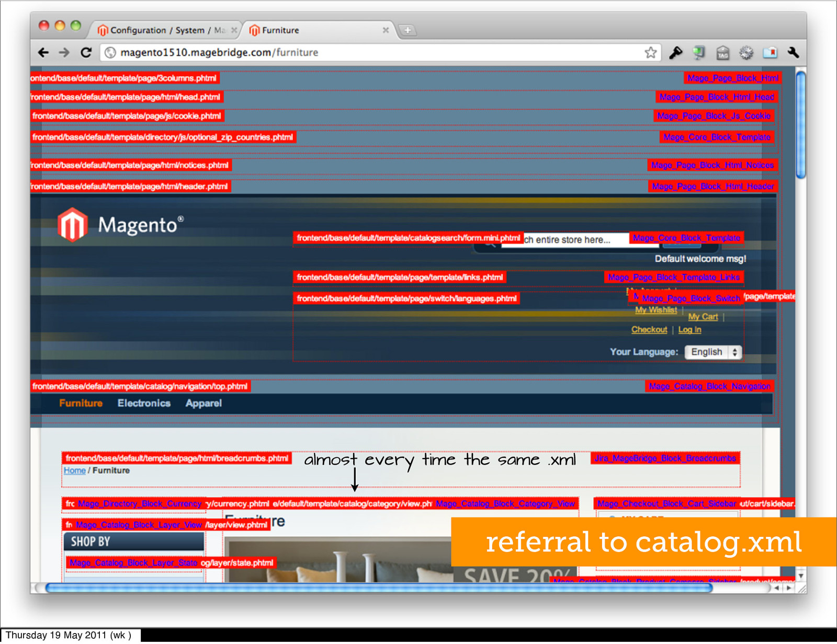Viewport: 837px width, 644px height.
Task: Click the Mage_Page_Block_Html hint label
Action: [733, 78]
